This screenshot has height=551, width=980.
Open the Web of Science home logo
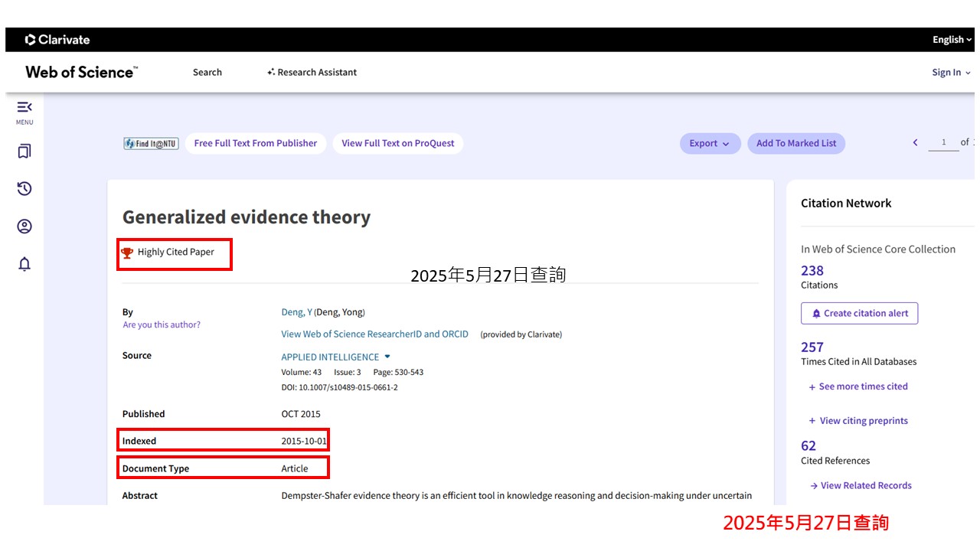pos(82,72)
